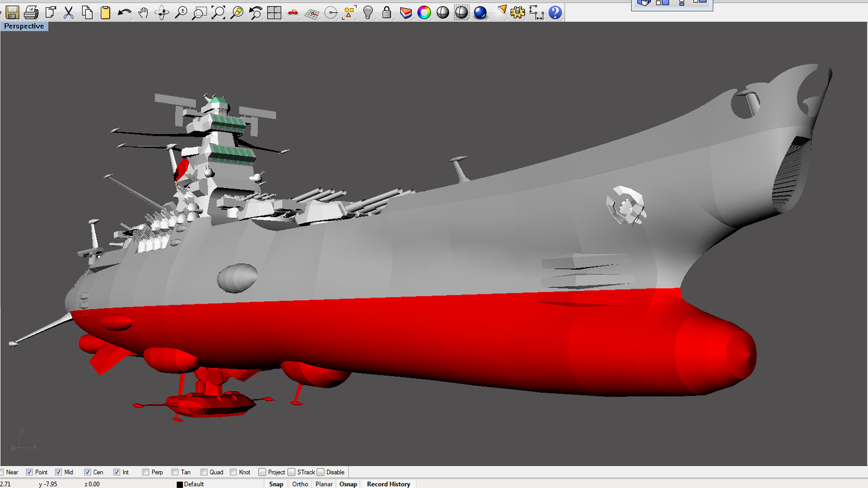Image resolution: width=868 pixels, height=488 pixels.
Task: Open Document Properties icon
Action: tap(50, 12)
